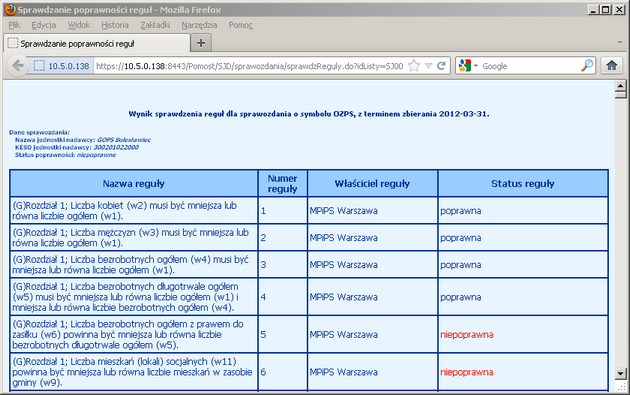
Task: Click rule text about bezrobotnych ogółem (w4)
Action: (x=131, y=264)
